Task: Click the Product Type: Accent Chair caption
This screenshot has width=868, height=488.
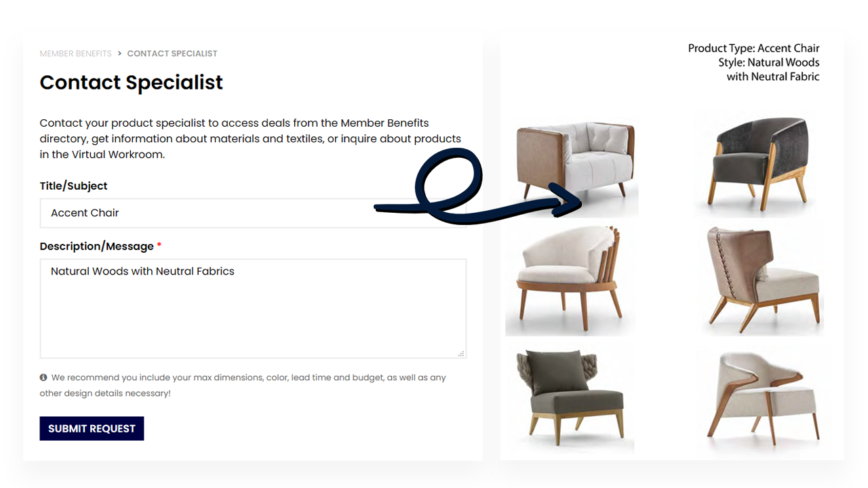Action: click(x=753, y=48)
